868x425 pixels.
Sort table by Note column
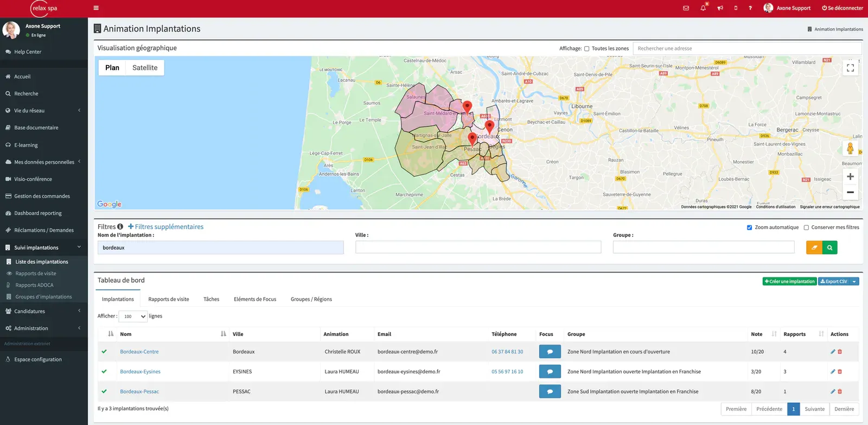764,334
